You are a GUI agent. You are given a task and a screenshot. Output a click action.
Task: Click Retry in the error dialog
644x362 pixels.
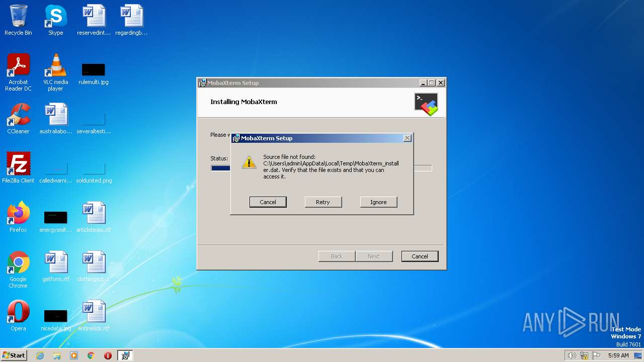tap(323, 202)
